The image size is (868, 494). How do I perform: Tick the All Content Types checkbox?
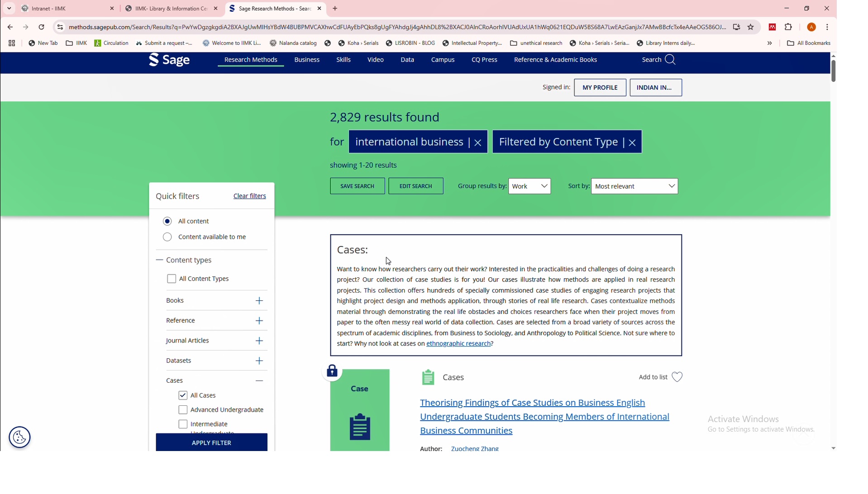(x=172, y=279)
